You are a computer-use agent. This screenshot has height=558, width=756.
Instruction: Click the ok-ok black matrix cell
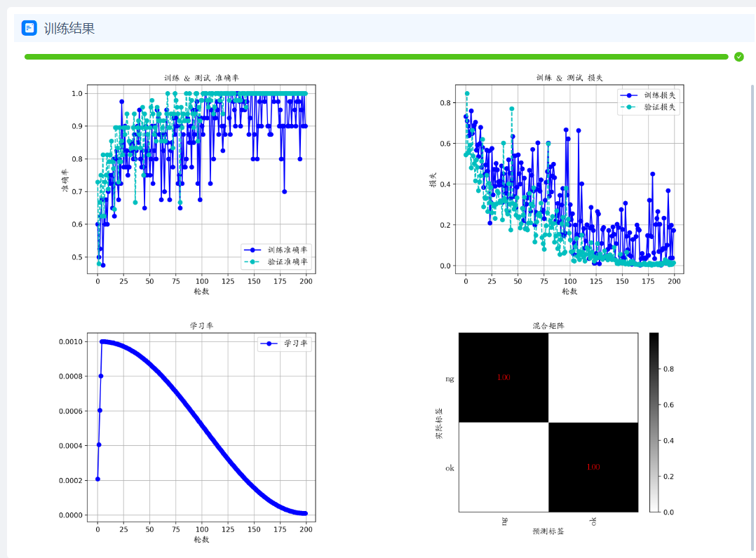click(593, 467)
